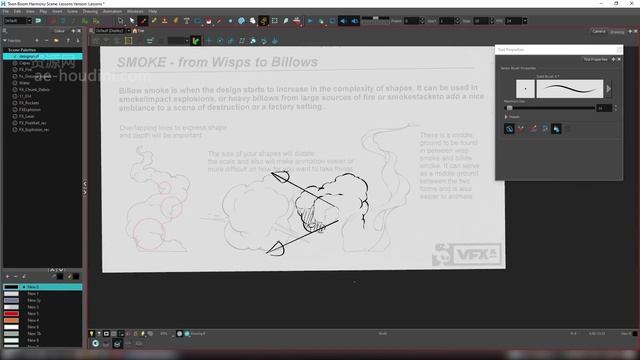640x360 pixels.
Task: Open the Animation menu
Action: pos(112,11)
